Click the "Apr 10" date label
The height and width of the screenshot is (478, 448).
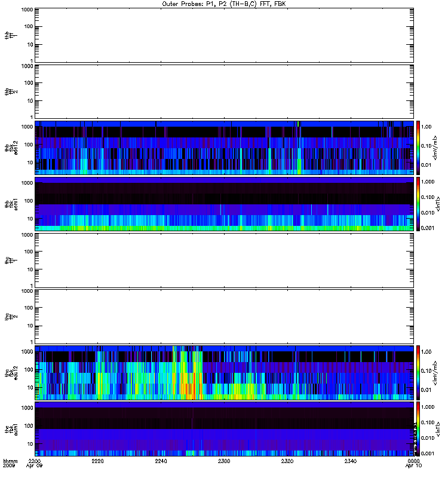click(413, 466)
